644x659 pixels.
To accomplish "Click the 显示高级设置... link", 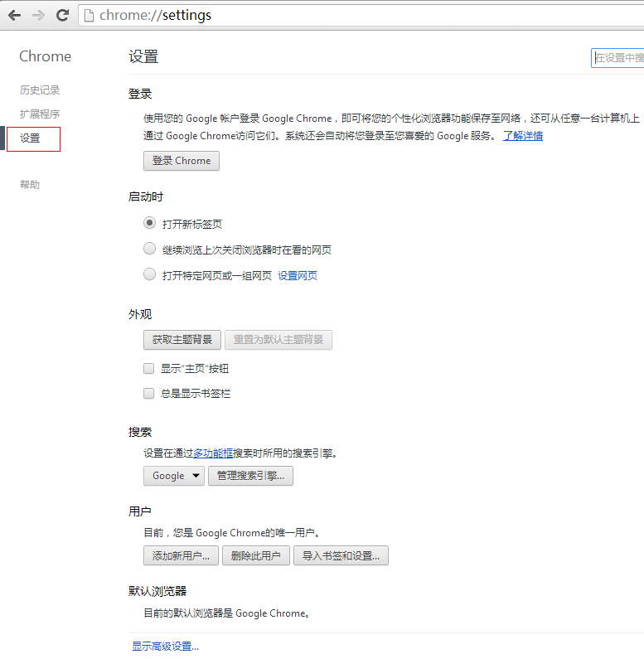I will 165,647.
